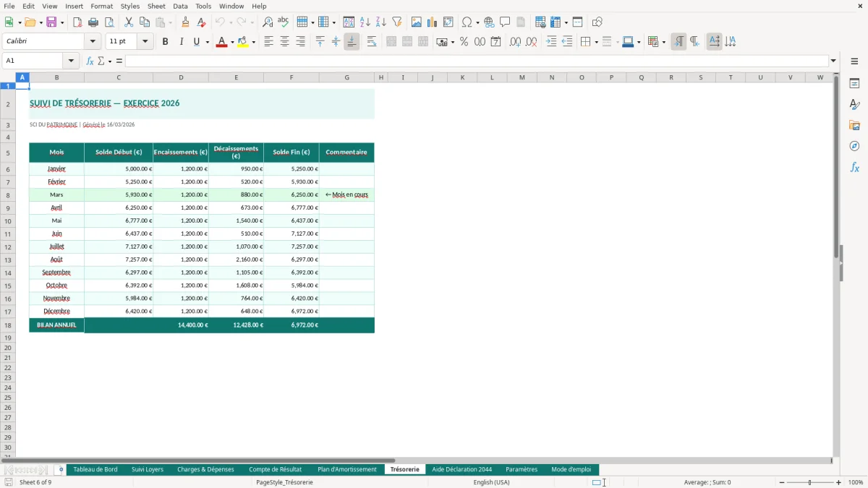Screen dimensions: 868x488
Task: Click the zoom slider handle
Action: click(x=810, y=482)
